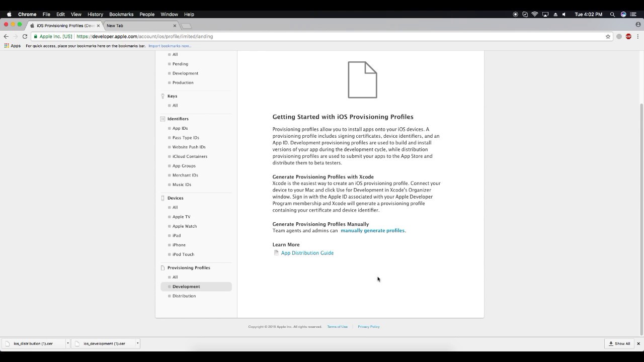Click the AirPlay display icon in menu bar
Viewport: 644px width, 362px height.
click(x=545, y=14)
